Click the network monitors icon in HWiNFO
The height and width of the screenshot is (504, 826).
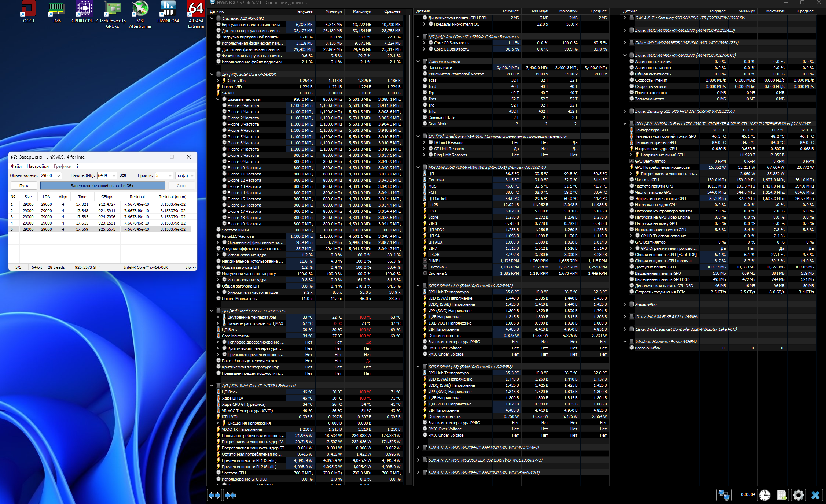[724, 495]
